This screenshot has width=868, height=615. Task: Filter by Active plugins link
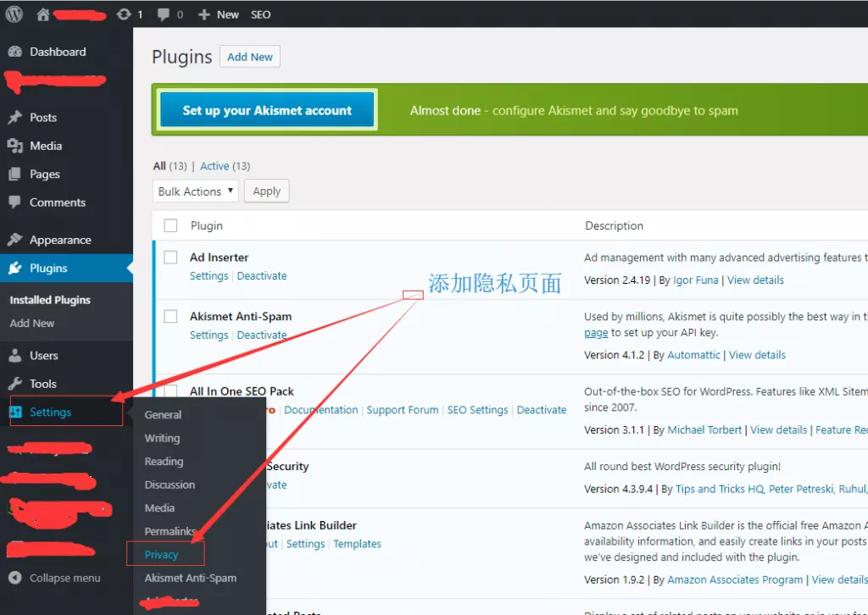coord(214,166)
